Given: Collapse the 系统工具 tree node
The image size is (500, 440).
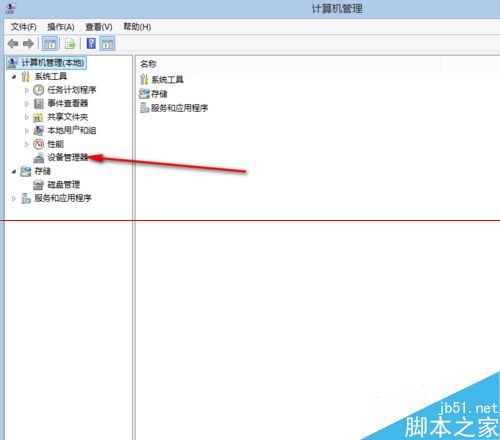Looking at the screenshot, I should [14, 77].
